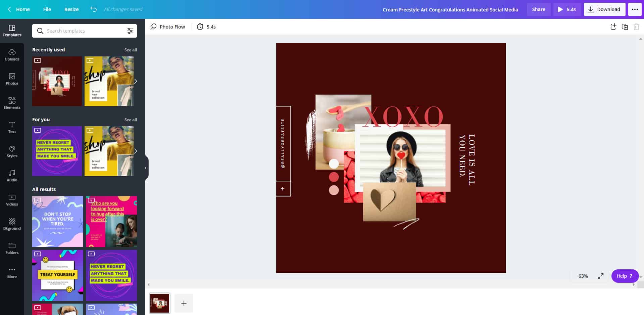Select the Text tool in sidebar

coord(12,127)
